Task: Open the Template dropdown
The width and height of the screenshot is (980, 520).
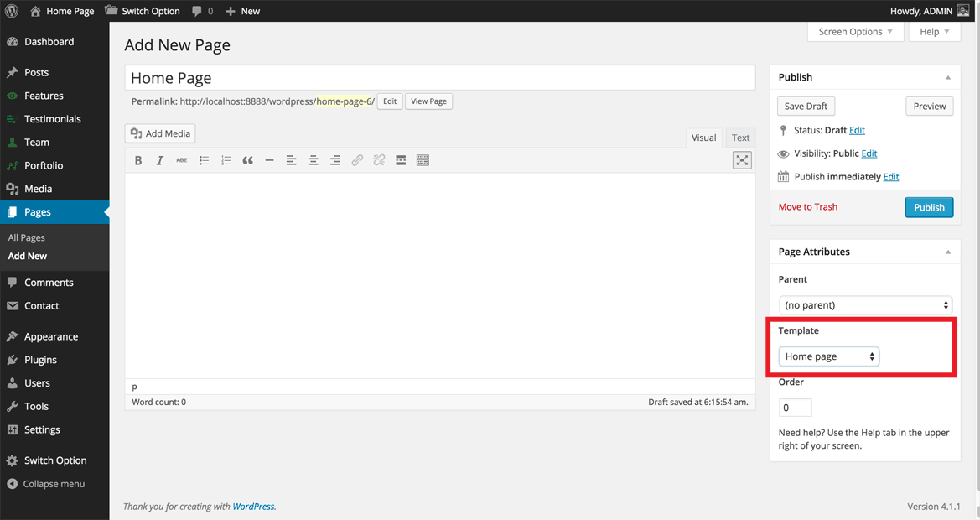Action: (828, 356)
